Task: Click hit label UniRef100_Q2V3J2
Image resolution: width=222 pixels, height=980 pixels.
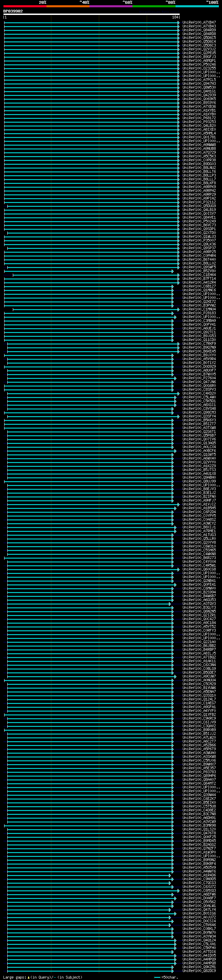Action: tap(199, 49)
